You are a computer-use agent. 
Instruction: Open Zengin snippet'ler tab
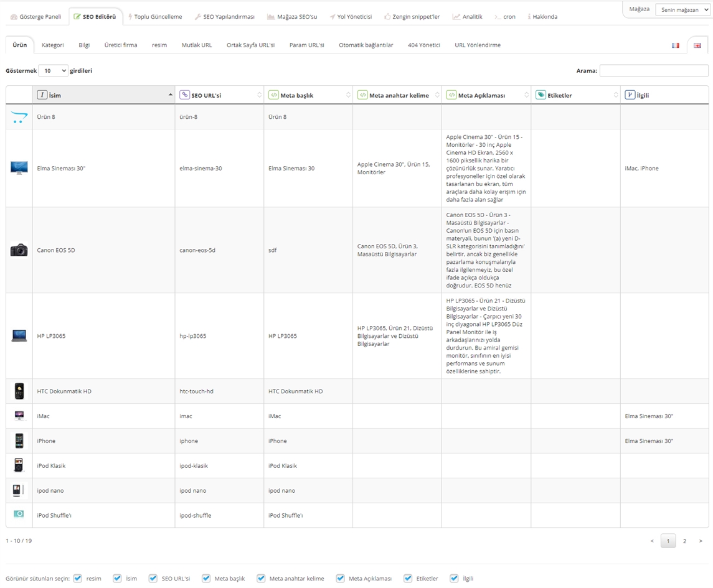[x=412, y=17]
